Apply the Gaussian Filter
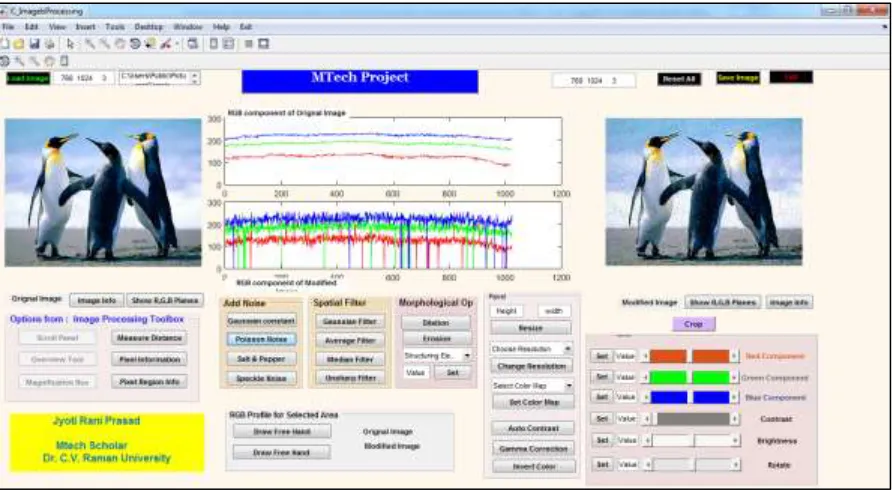This screenshot has width=892, height=490. point(350,322)
